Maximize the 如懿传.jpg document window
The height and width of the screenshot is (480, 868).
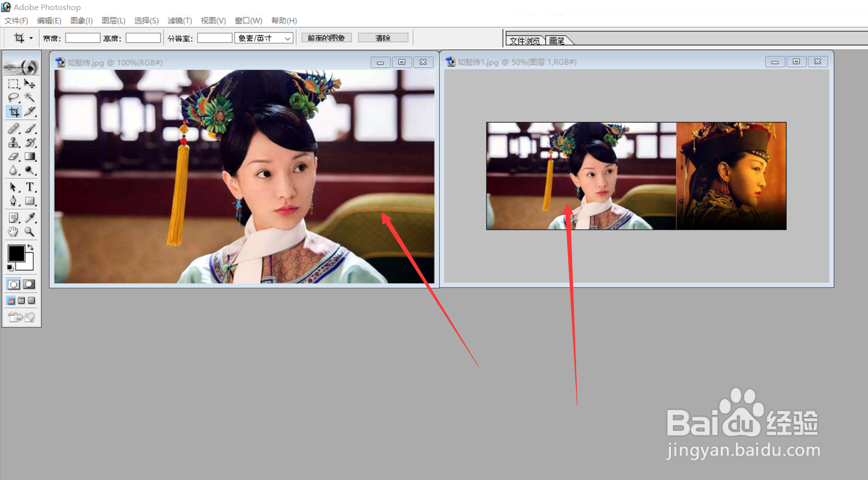[x=402, y=62]
